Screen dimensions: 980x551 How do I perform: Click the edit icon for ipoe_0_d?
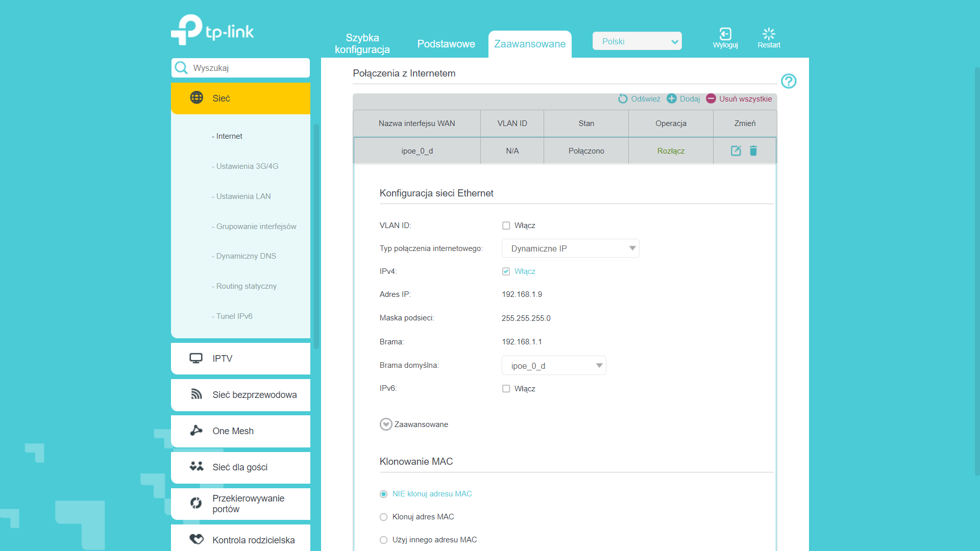pyautogui.click(x=736, y=151)
